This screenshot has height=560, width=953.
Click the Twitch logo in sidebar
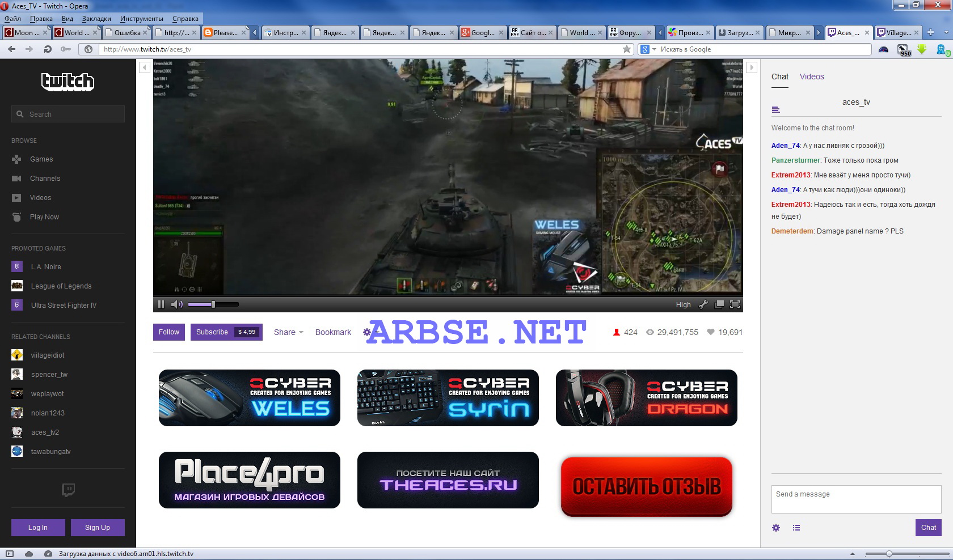[68, 82]
